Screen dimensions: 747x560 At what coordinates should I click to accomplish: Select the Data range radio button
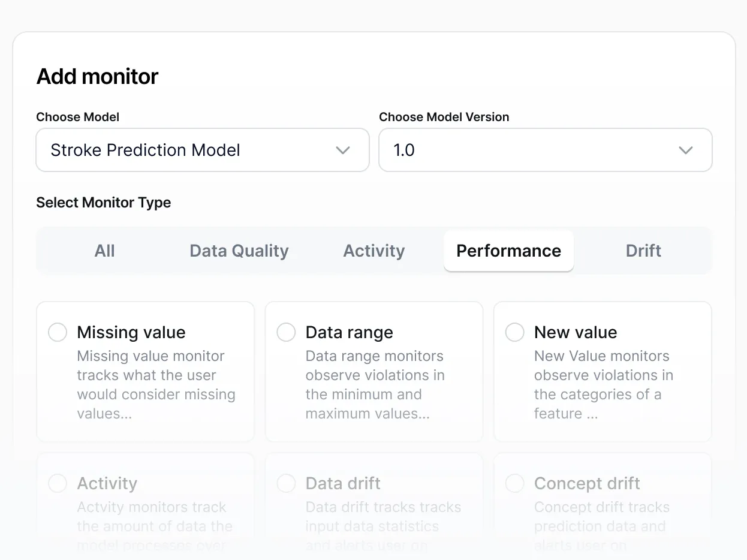286,332
